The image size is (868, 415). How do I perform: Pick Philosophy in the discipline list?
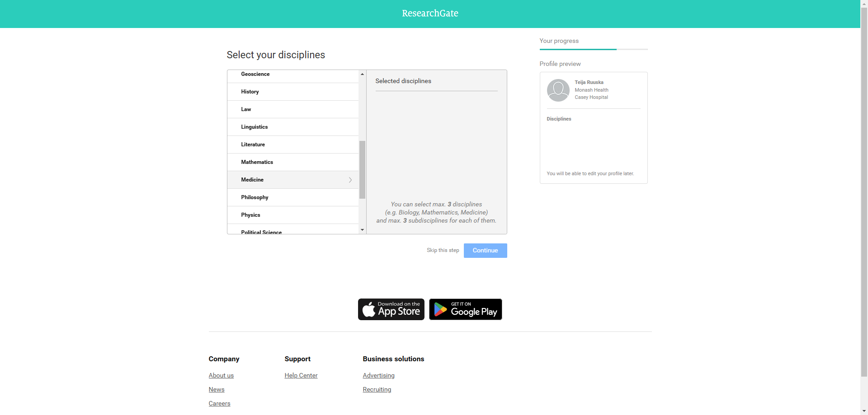(x=293, y=197)
